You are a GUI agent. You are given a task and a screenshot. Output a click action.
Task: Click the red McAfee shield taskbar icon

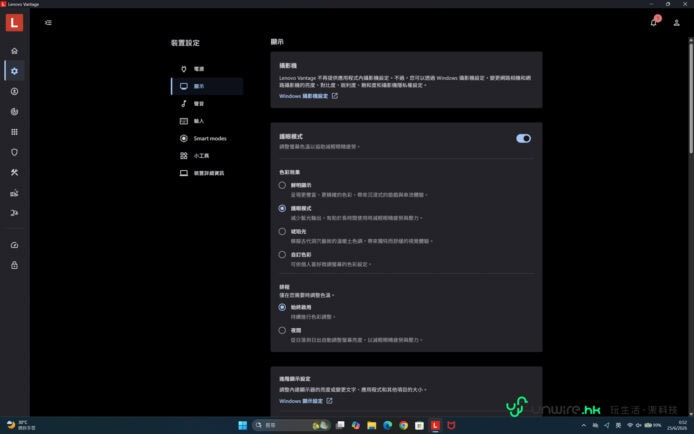451,425
